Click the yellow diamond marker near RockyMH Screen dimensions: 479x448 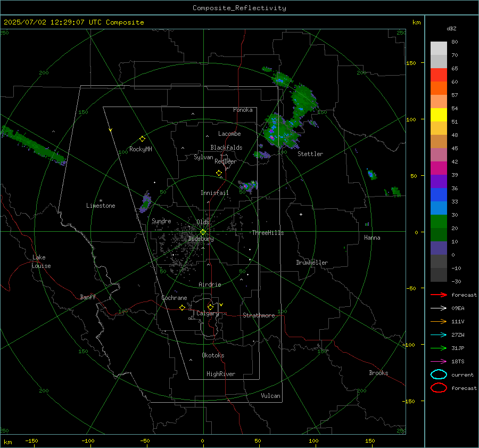[x=142, y=139]
